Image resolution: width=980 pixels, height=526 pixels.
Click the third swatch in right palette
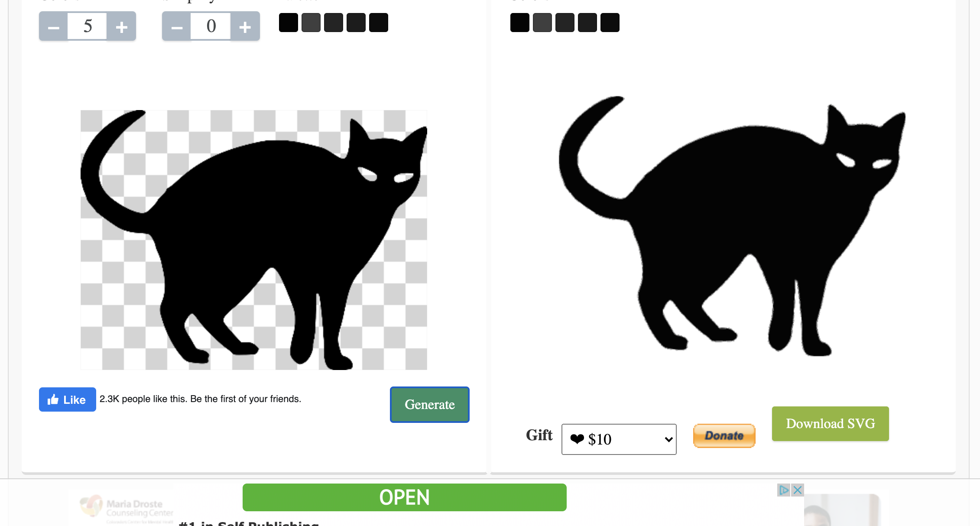click(x=565, y=22)
